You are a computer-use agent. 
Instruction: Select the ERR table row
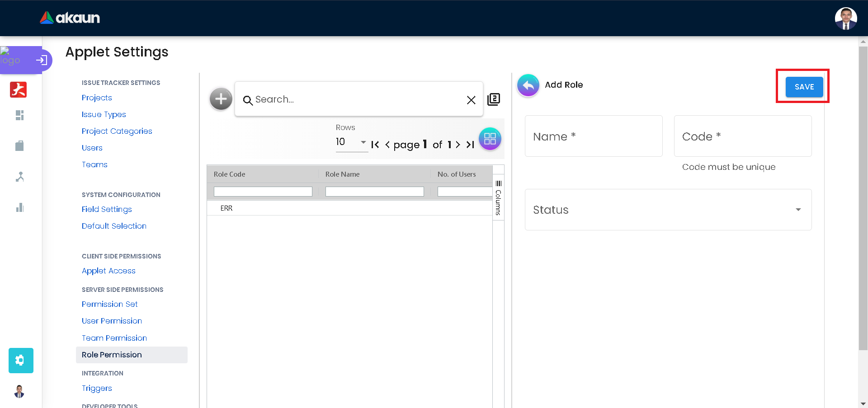point(349,208)
